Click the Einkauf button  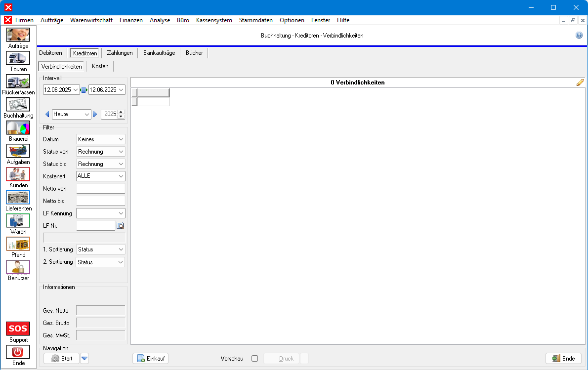click(151, 359)
